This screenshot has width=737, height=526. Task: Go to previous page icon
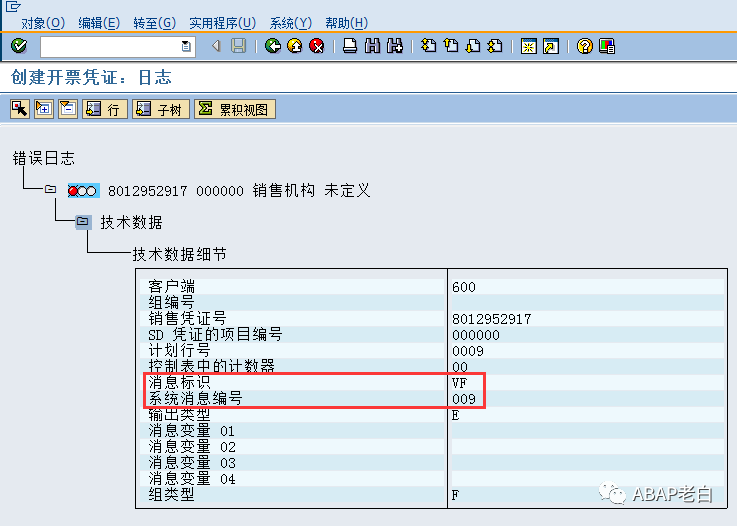[x=451, y=46]
